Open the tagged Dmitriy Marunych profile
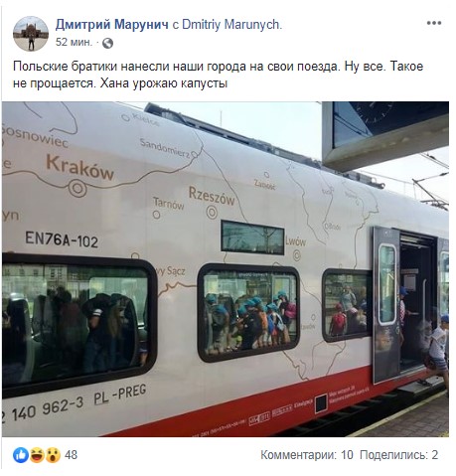456x476 pixels. [x=231, y=25]
